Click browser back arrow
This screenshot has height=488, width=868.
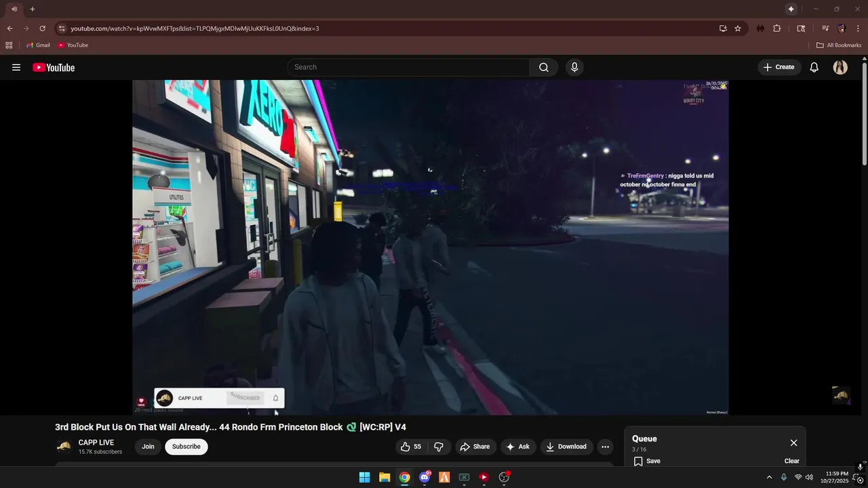(9, 28)
